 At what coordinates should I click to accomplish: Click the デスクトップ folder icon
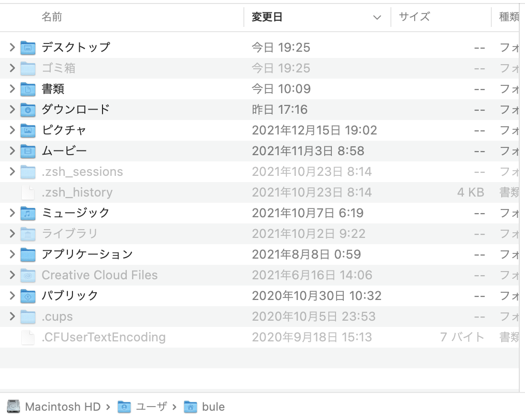(28, 48)
